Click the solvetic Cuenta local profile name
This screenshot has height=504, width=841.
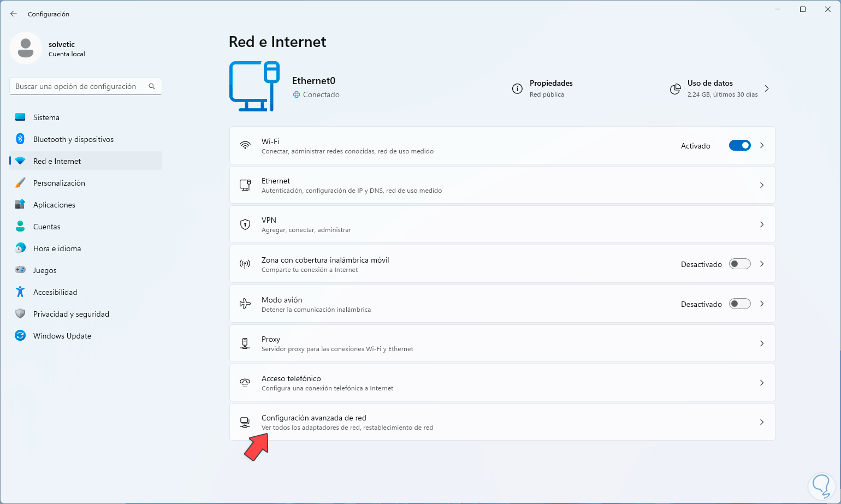tap(67, 49)
